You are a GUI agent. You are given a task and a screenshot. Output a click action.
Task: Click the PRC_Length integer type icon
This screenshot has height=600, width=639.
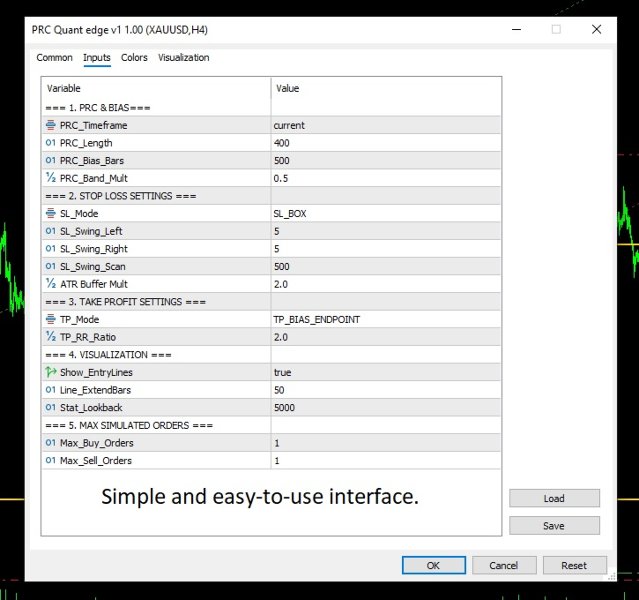click(50, 143)
